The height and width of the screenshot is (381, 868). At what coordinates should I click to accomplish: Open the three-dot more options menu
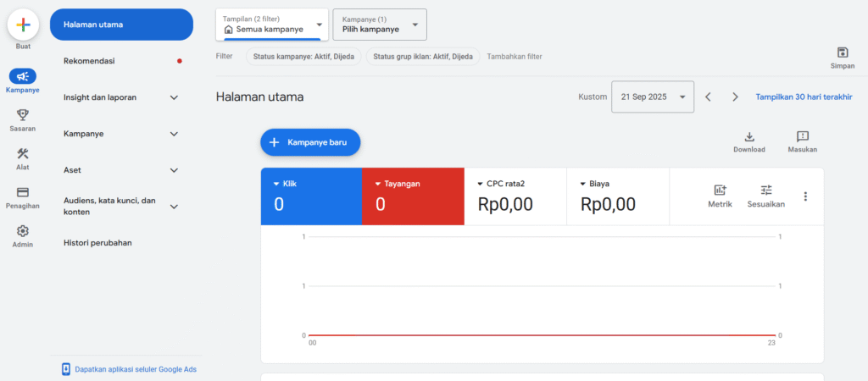pos(805,196)
